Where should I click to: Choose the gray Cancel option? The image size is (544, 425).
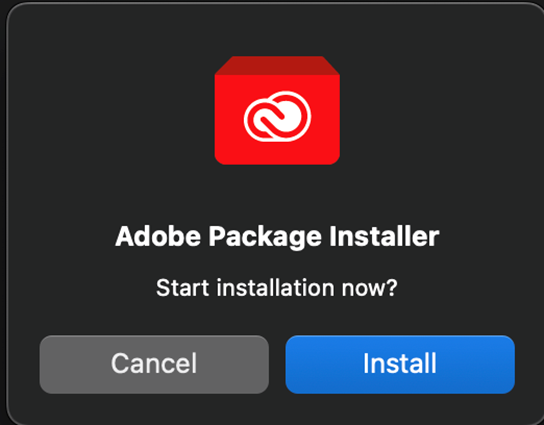[154, 364]
